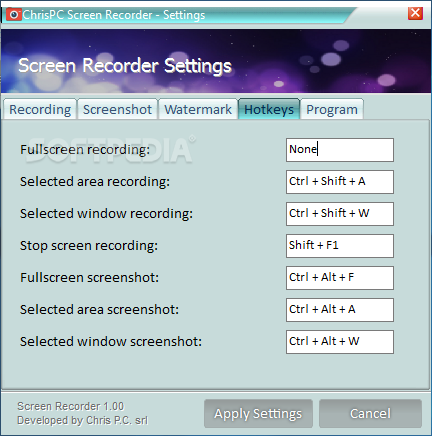432x436 pixels.
Task: Click the Selected area recording hotkey field
Action: (340, 182)
